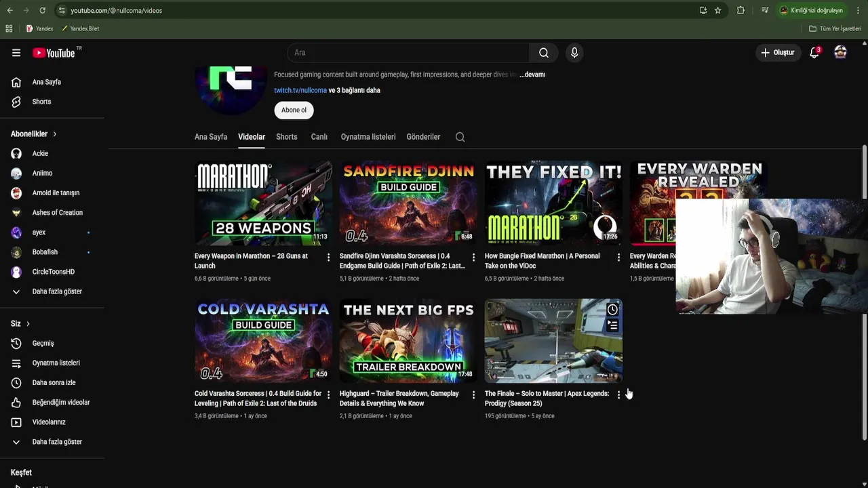Viewport: 868px width, 488px height.
Task: Switch to the channel Shorts tab
Action: click(x=287, y=137)
